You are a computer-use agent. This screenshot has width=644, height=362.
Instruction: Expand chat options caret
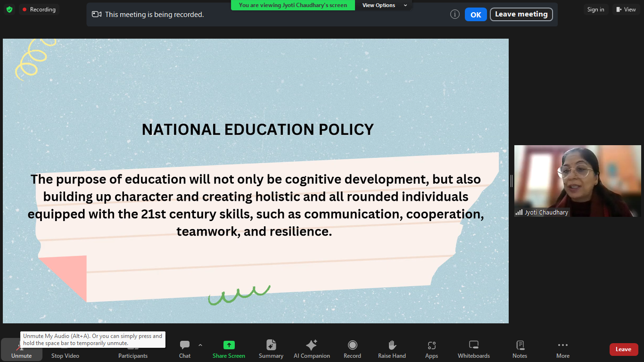(200, 345)
